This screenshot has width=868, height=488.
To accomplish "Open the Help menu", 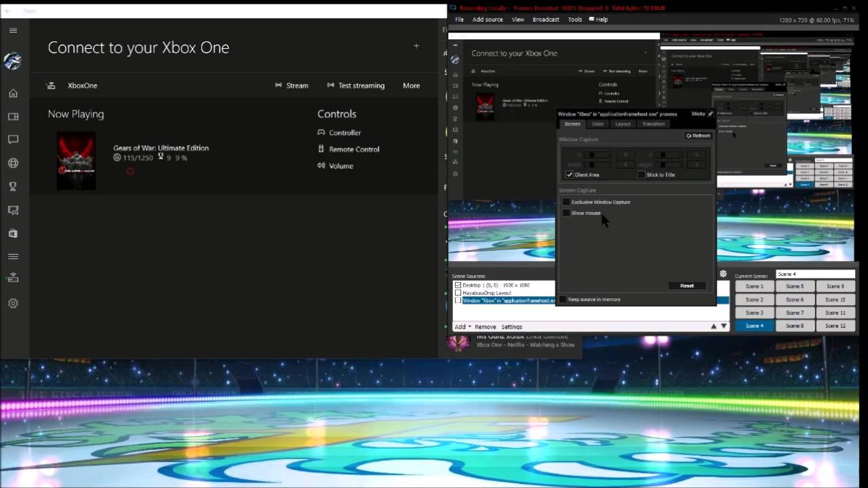I will [599, 20].
